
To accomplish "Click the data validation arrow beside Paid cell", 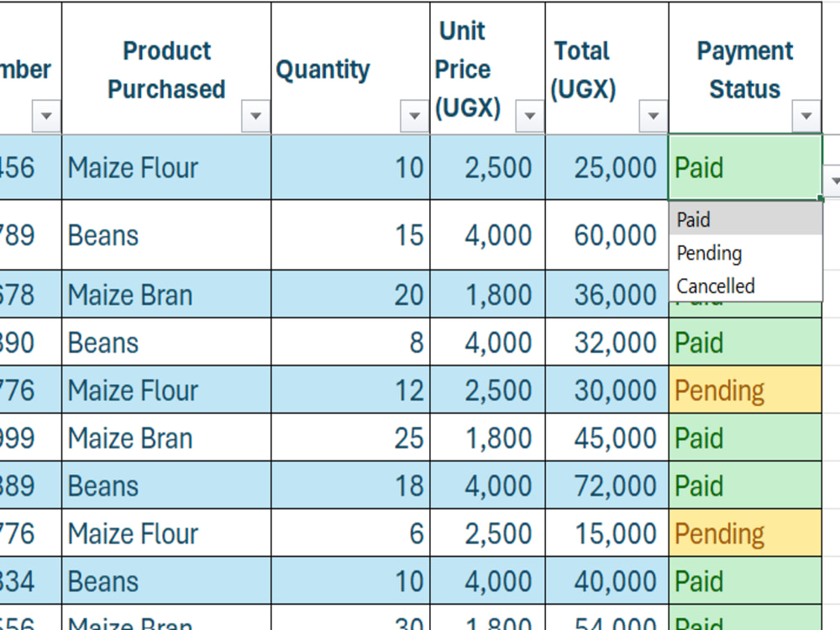I will 833,181.
